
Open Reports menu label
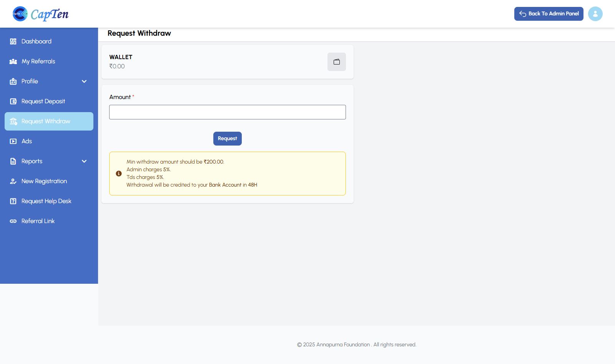click(32, 161)
